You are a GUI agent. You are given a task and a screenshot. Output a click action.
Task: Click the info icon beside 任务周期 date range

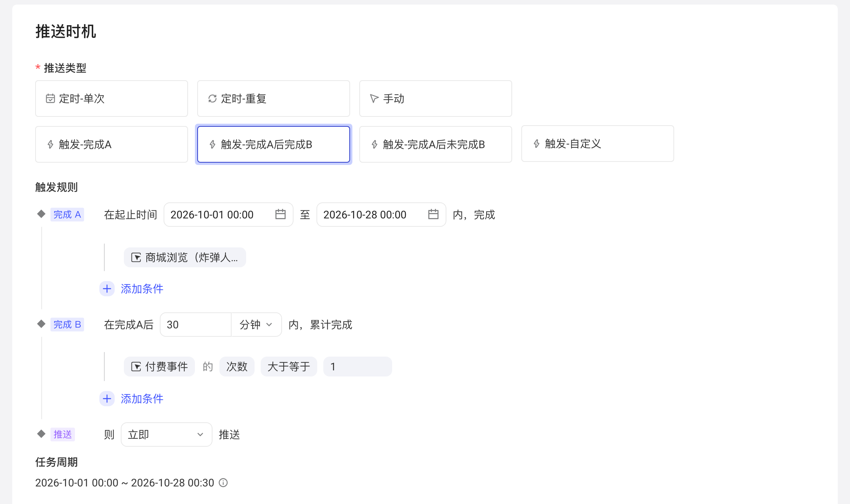223,483
